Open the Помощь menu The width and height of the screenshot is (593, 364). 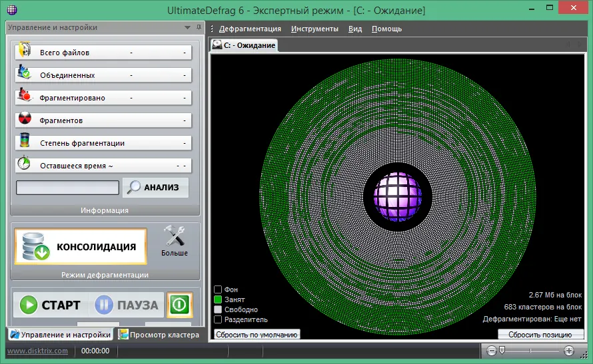(386, 29)
